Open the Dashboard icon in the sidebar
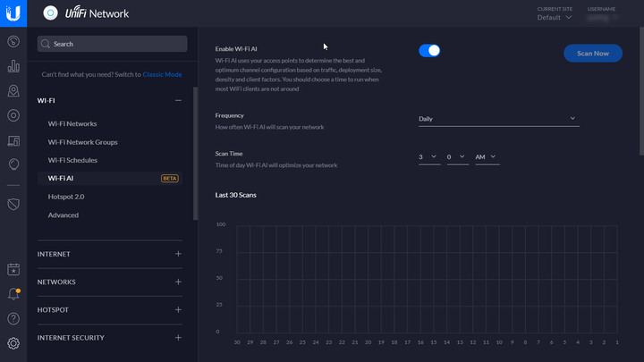 point(13,41)
